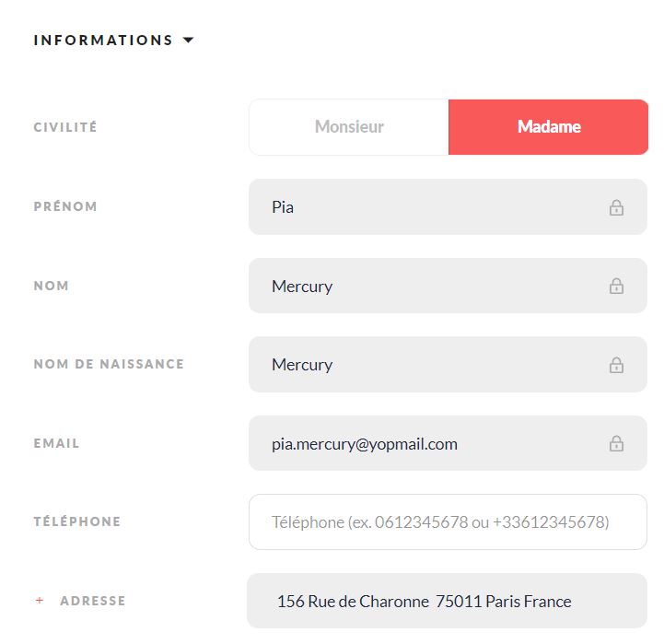664x644 pixels.
Task: Select the Monsieur civility option
Action: click(349, 127)
